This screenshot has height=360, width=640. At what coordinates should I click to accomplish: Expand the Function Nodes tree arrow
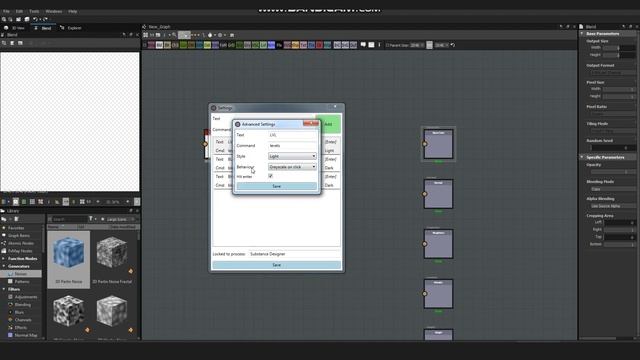click(4, 259)
